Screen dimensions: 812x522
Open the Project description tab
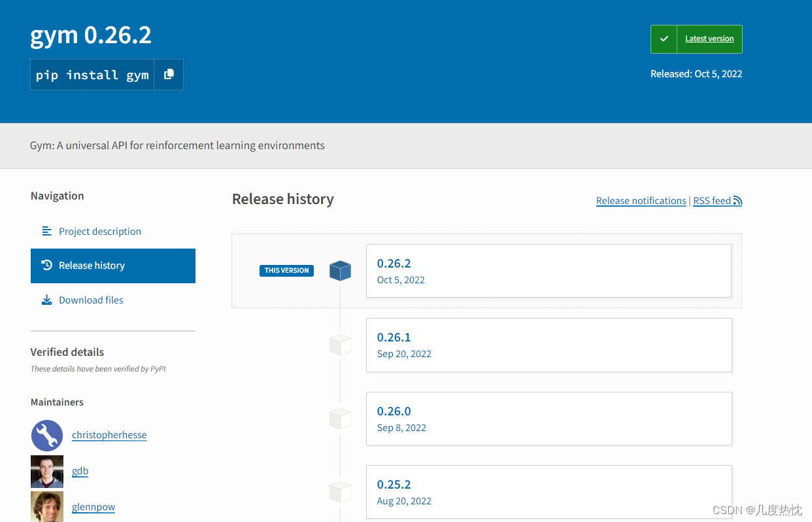[x=113, y=231]
